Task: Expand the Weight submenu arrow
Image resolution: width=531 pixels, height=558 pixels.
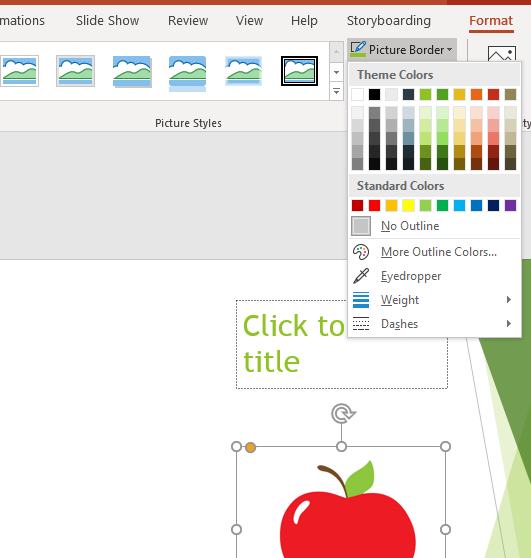Action: coord(509,300)
